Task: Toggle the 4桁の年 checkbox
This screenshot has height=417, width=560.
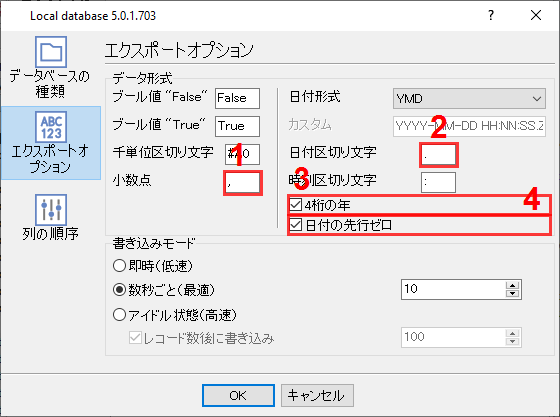Action: click(x=296, y=205)
